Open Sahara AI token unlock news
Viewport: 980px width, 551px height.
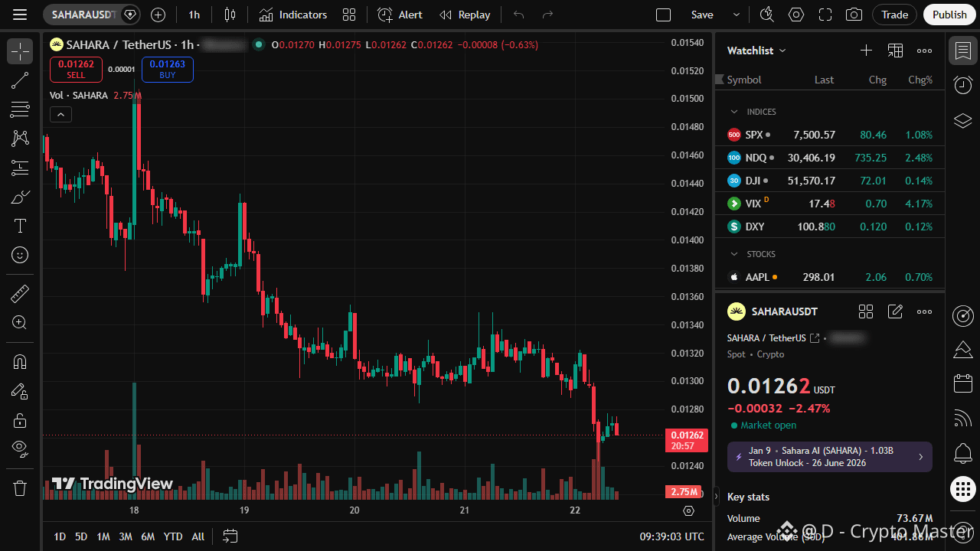pyautogui.click(x=830, y=457)
